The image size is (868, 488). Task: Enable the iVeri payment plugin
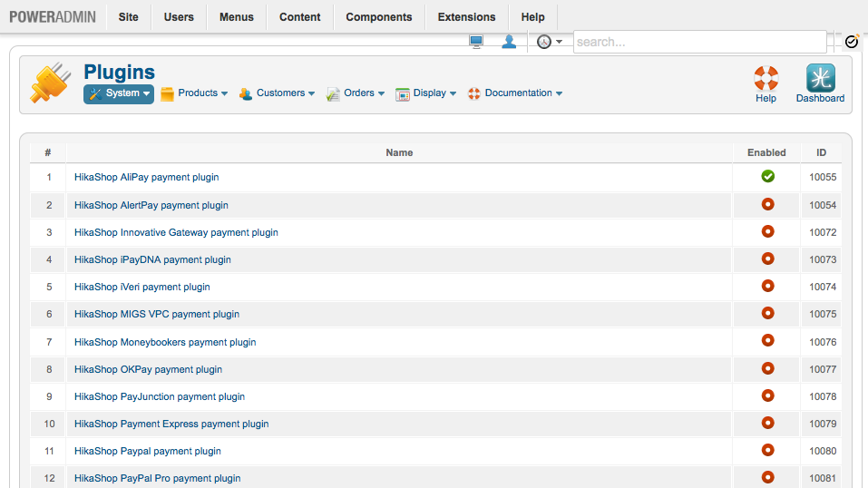point(768,286)
